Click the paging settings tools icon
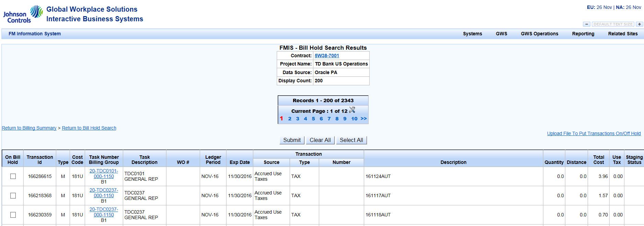The height and width of the screenshot is (226, 644). [x=352, y=110]
